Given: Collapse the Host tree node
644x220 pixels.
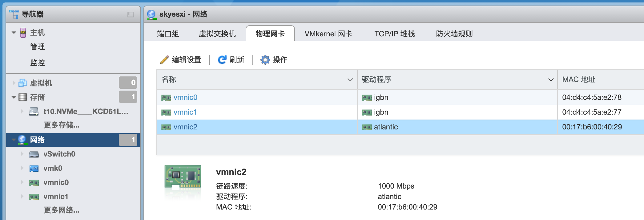Looking at the screenshot, I should click(x=14, y=33).
